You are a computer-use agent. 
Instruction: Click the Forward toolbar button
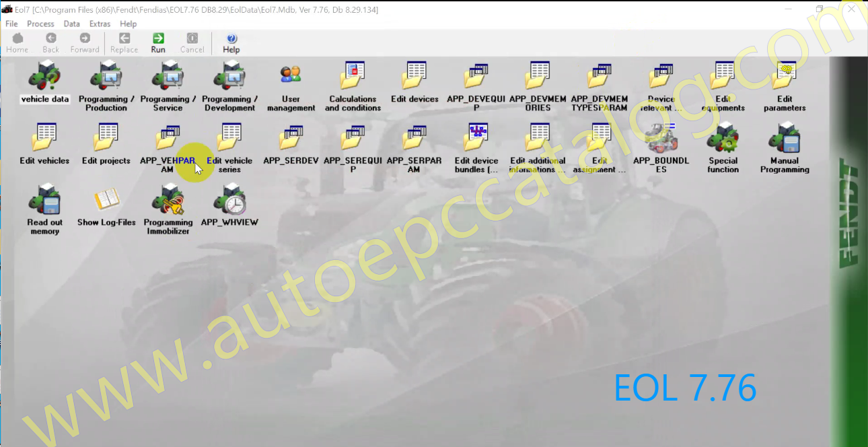tap(85, 43)
